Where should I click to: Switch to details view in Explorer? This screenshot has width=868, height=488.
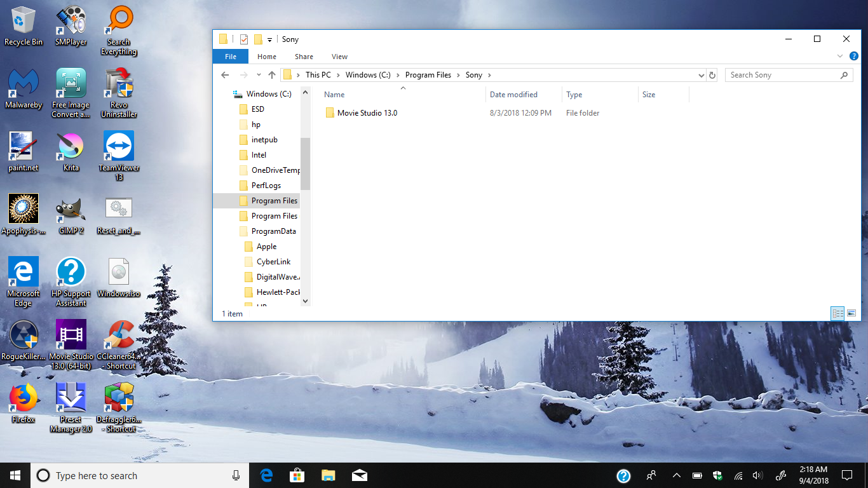coord(838,313)
